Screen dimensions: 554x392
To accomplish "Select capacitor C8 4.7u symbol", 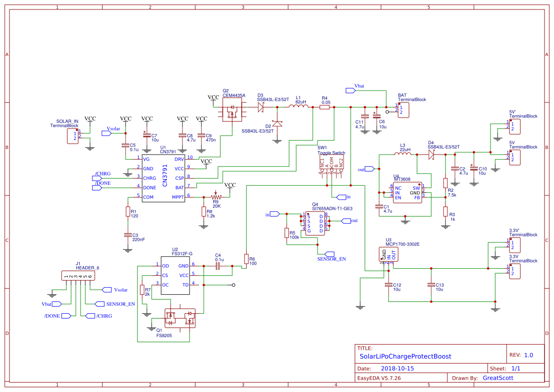I will tap(182, 136).
